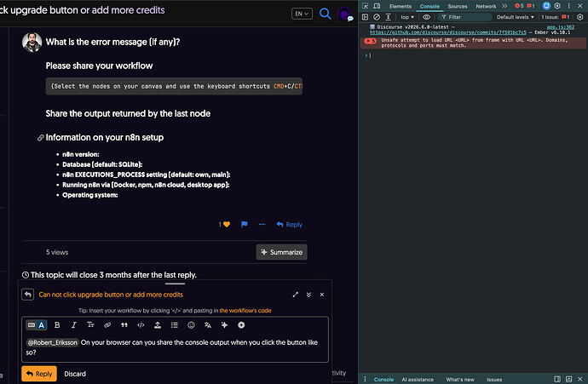Viewport: 588px width, 384px height.
Task: Copy anchor link beside Information on your n8n setup
Action: pyautogui.click(x=41, y=138)
